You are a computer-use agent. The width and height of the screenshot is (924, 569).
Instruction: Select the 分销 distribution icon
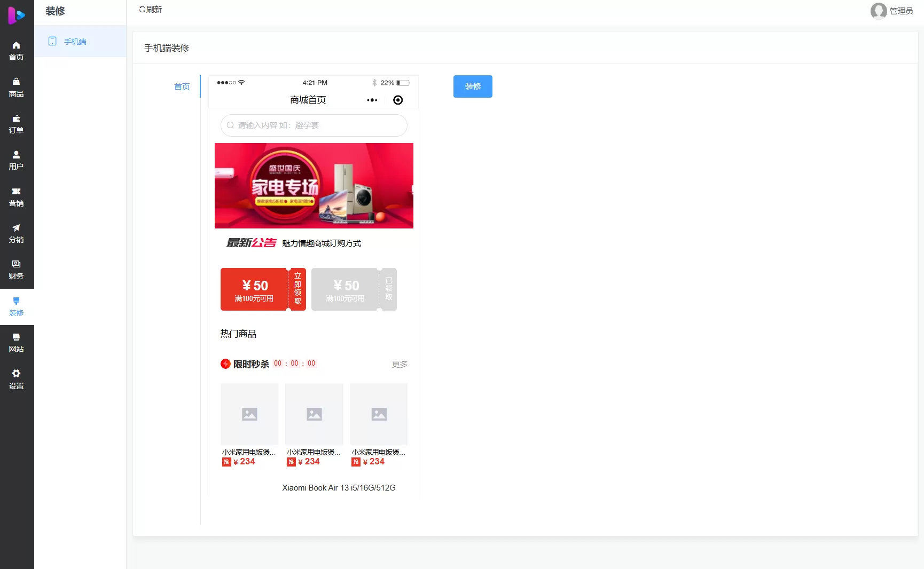click(x=17, y=233)
